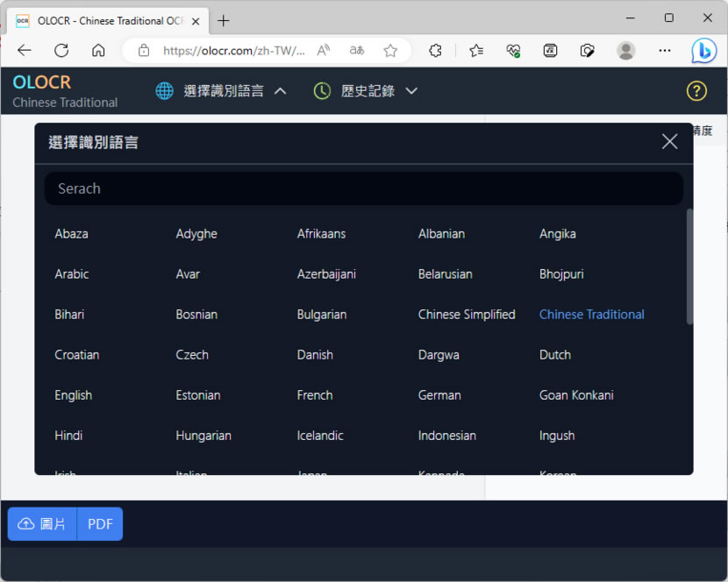Click the history clock icon
Screen dimensions: 728x582
click(x=322, y=91)
